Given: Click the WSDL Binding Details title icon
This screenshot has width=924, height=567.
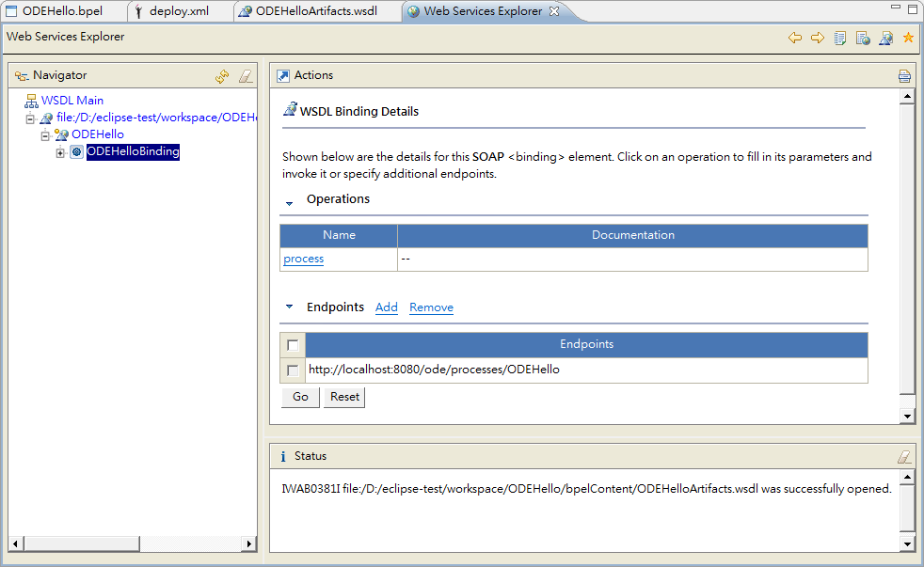Looking at the screenshot, I should [x=290, y=109].
